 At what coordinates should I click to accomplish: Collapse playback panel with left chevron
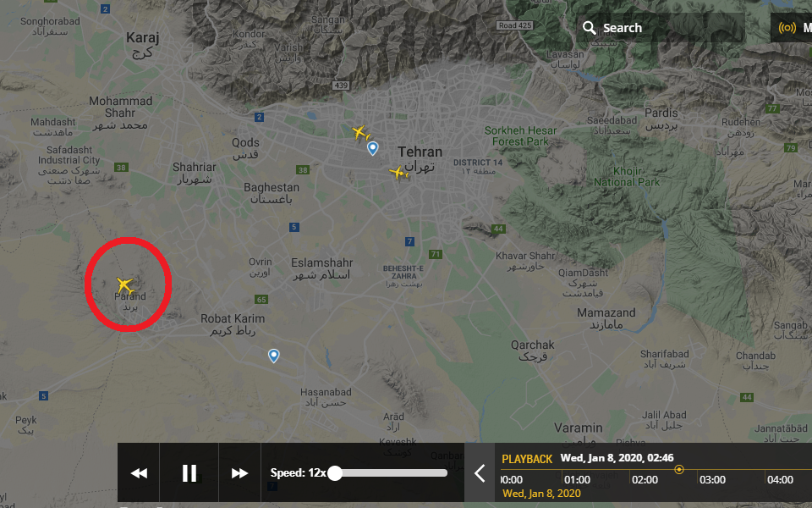tap(480, 472)
